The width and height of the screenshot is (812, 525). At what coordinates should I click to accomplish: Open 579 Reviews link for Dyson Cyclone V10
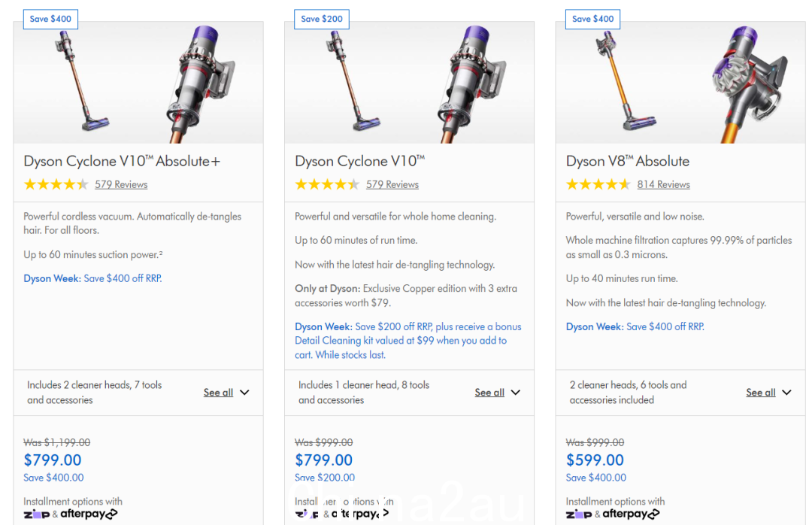tap(392, 184)
